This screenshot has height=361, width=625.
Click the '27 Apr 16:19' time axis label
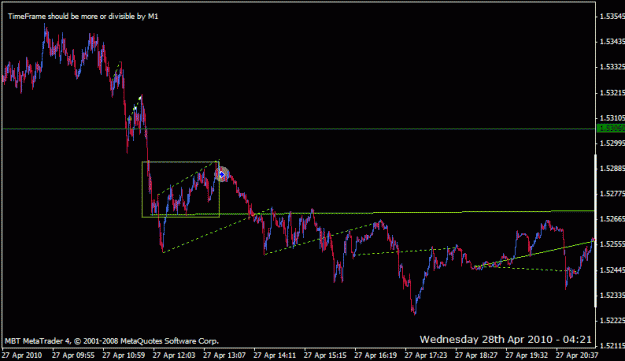point(375,355)
